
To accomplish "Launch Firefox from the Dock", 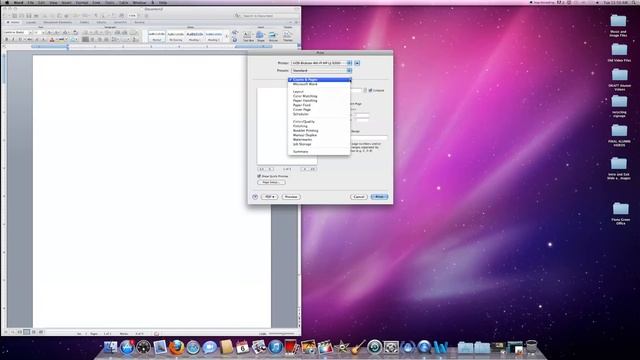I will 176,347.
